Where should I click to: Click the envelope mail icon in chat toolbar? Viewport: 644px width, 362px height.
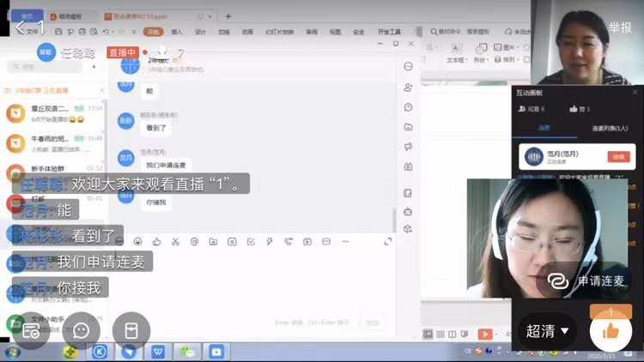[x=326, y=242]
